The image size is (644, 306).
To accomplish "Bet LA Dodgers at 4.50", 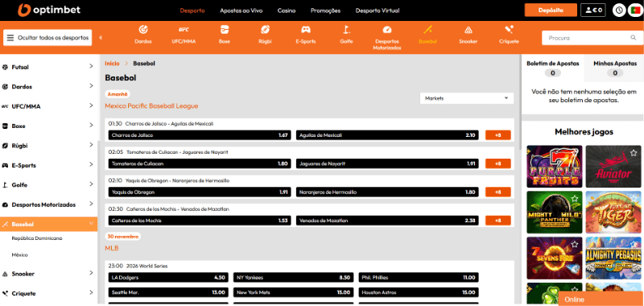I will pyautogui.click(x=168, y=278).
